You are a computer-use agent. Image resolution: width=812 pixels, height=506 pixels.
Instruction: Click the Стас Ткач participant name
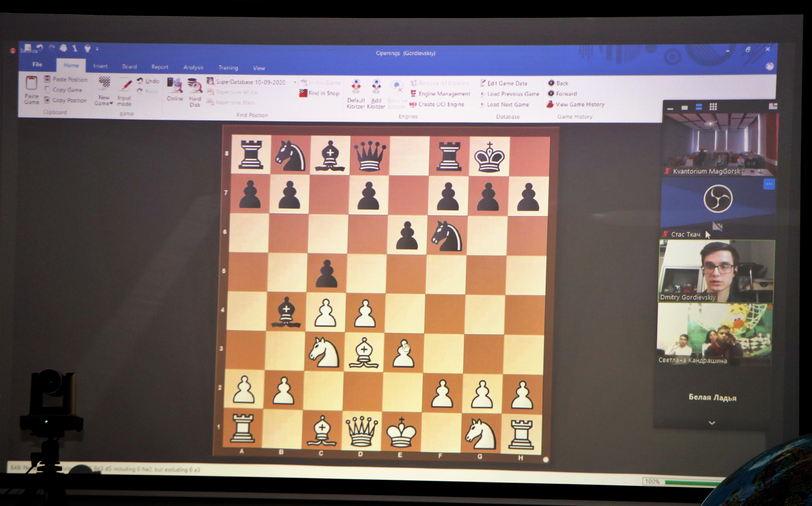(x=685, y=234)
